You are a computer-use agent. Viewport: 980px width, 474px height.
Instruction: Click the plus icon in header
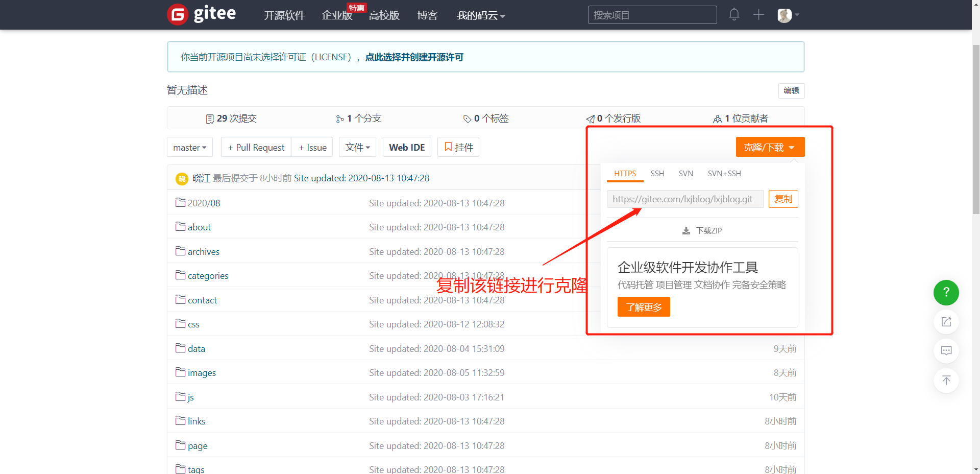pos(758,14)
